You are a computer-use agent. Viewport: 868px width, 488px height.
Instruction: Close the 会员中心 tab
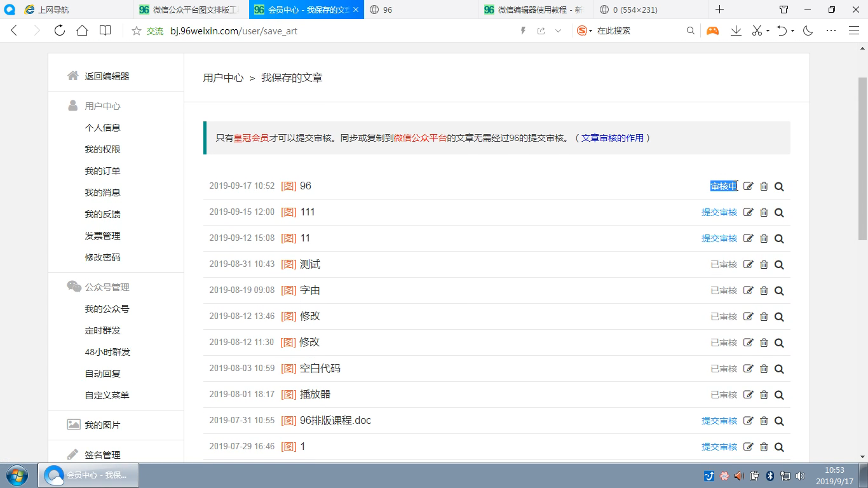tap(355, 10)
